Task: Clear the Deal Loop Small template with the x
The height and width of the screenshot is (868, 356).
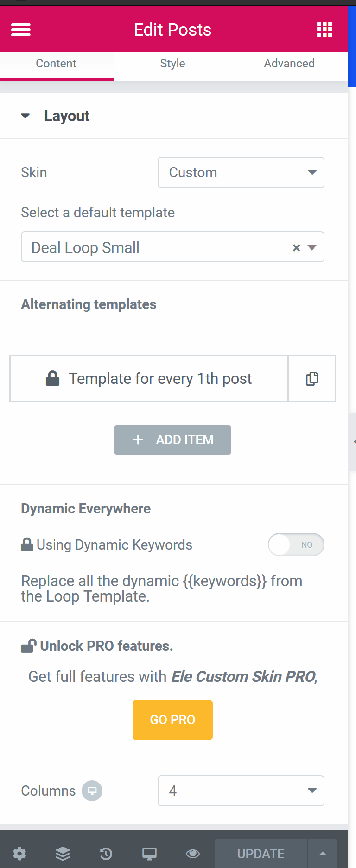Action: click(x=296, y=247)
